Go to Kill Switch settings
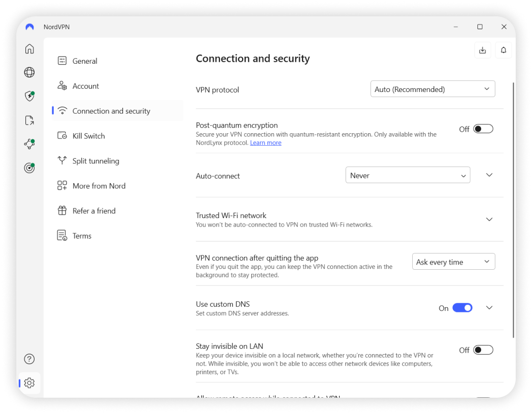Viewport: 532px width, 414px height. [88, 136]
